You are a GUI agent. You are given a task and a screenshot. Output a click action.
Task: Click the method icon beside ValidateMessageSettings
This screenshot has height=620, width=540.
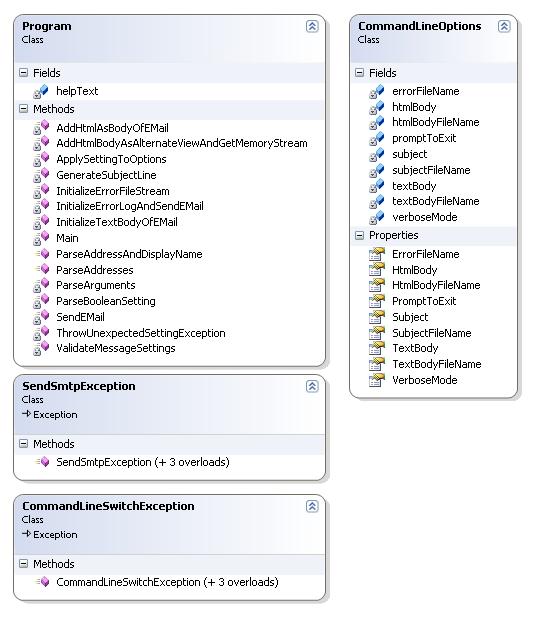(x=41, y=348)
